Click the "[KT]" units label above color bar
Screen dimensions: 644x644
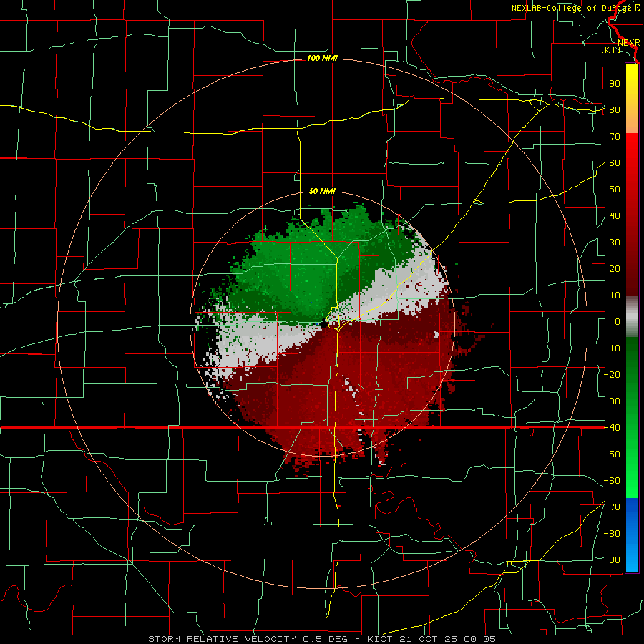611,49
